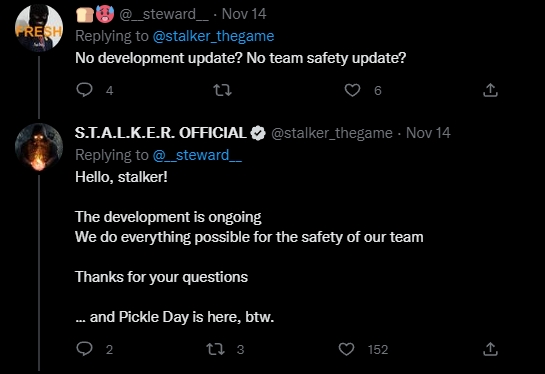Open the S.T.A.L.K.E.R. OFFICIAL display name

(x=161, y=133)
